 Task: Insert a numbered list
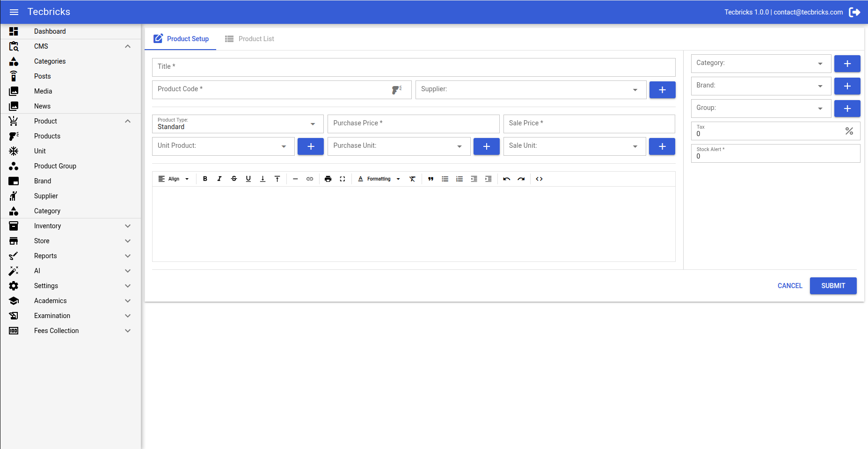coord(460,179)
